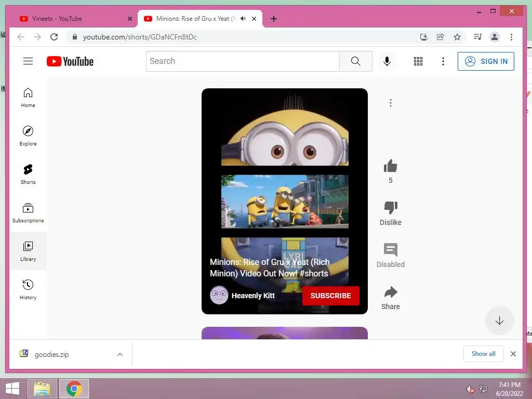Dislike the Minions short
Viewport: 532px width, 399px height.
pyautogui.click(x=391, y=208)
